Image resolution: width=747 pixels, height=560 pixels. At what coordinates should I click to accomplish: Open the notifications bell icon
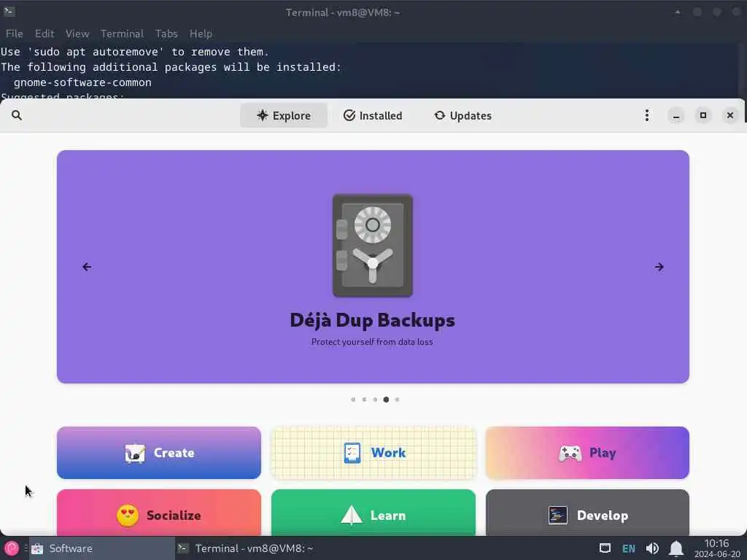(676, 548)
